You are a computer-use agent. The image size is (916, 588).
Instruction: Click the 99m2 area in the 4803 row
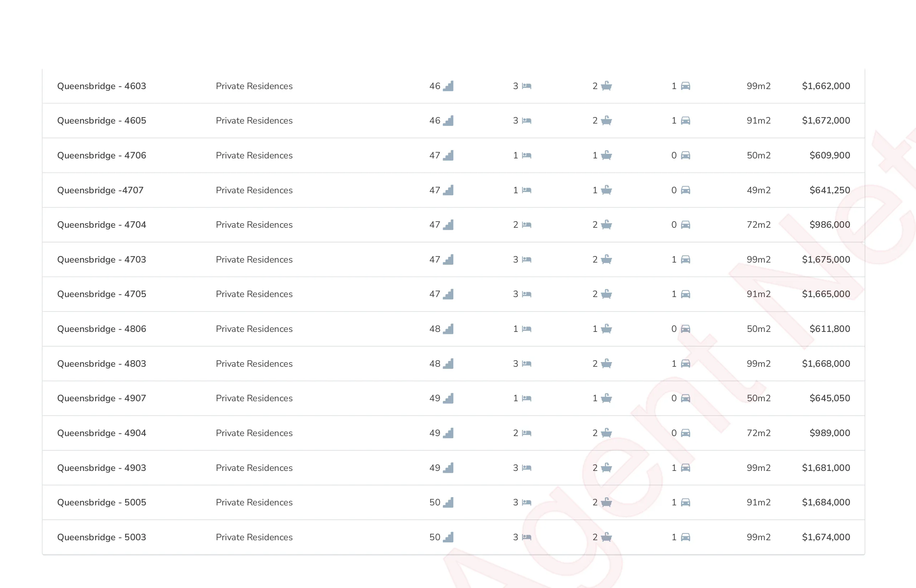(758, 364)
